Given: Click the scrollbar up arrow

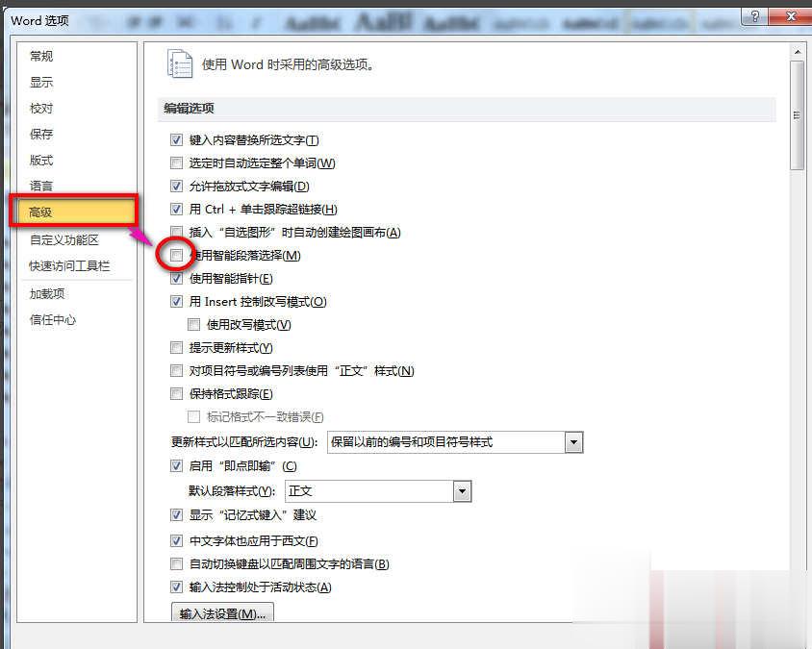Looking at the screenshot, I should (x=797, y=52).
